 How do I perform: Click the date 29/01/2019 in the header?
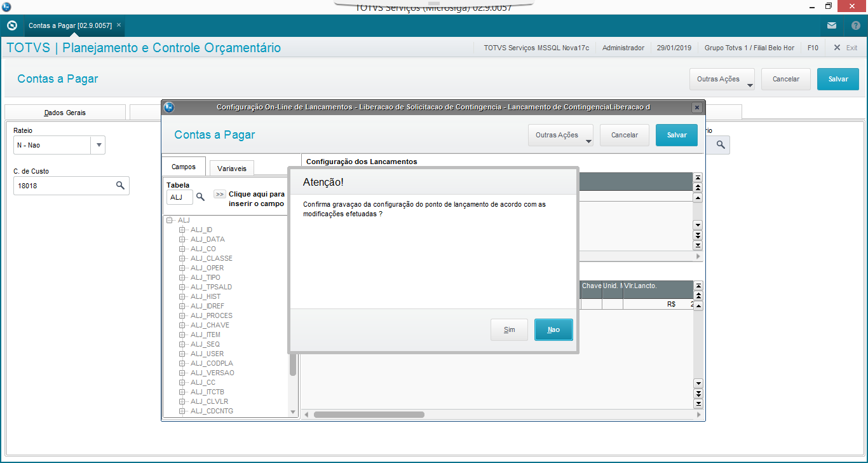674,48
